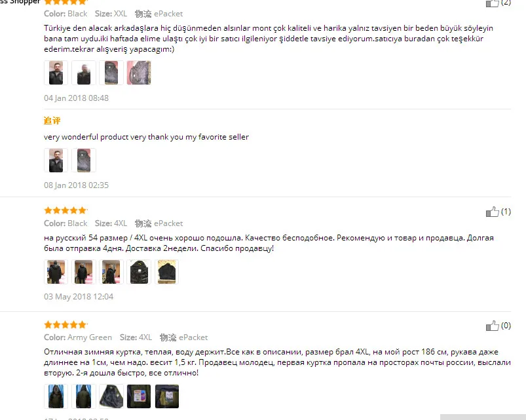This screenshot has height=420, width=526.
Task: Open fifth photo in 4XL Black review
Action: [167, 272]
